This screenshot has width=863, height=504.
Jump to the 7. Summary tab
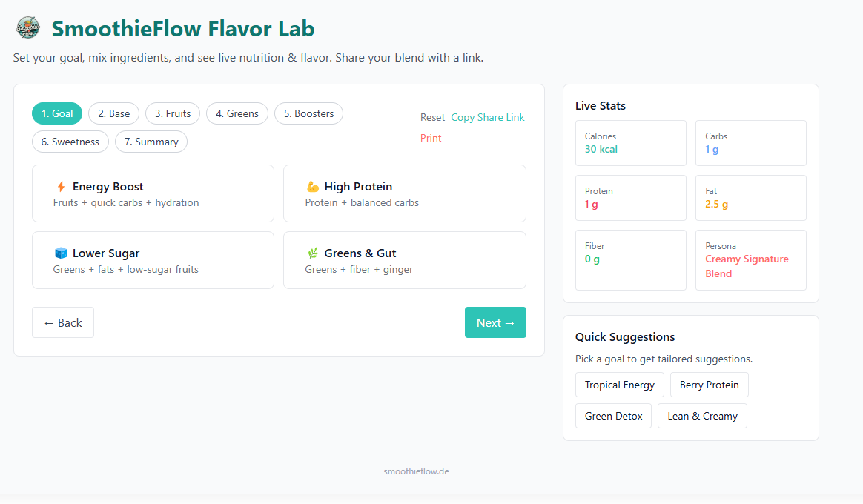click(x=151, y=142)
